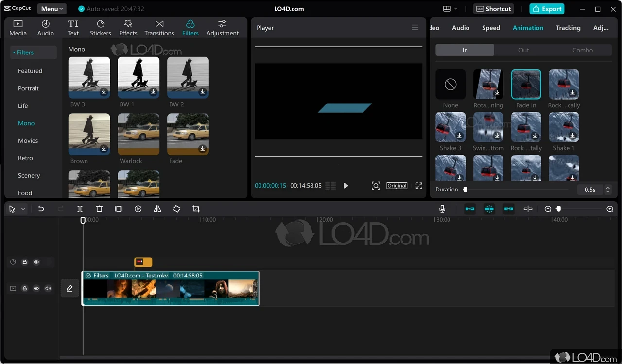Click the player fullscreen icon

pyautogui.click(x=419, y=186)
